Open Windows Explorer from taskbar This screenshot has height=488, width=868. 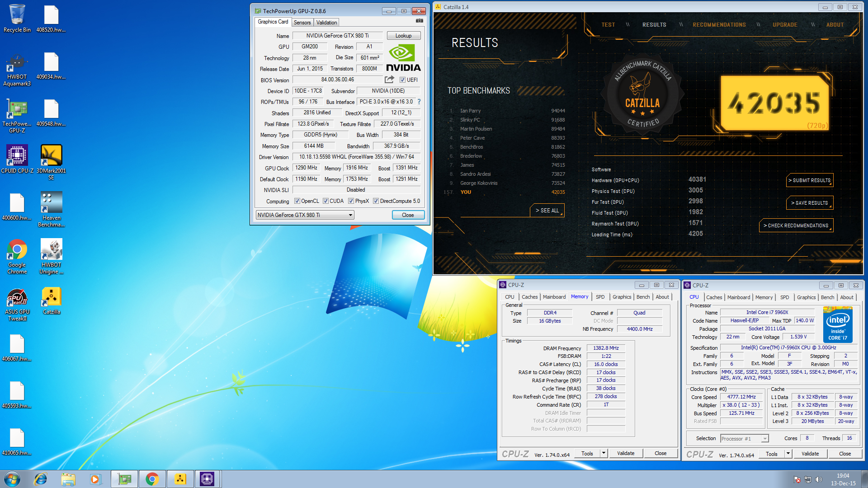(x=68, y=479)
